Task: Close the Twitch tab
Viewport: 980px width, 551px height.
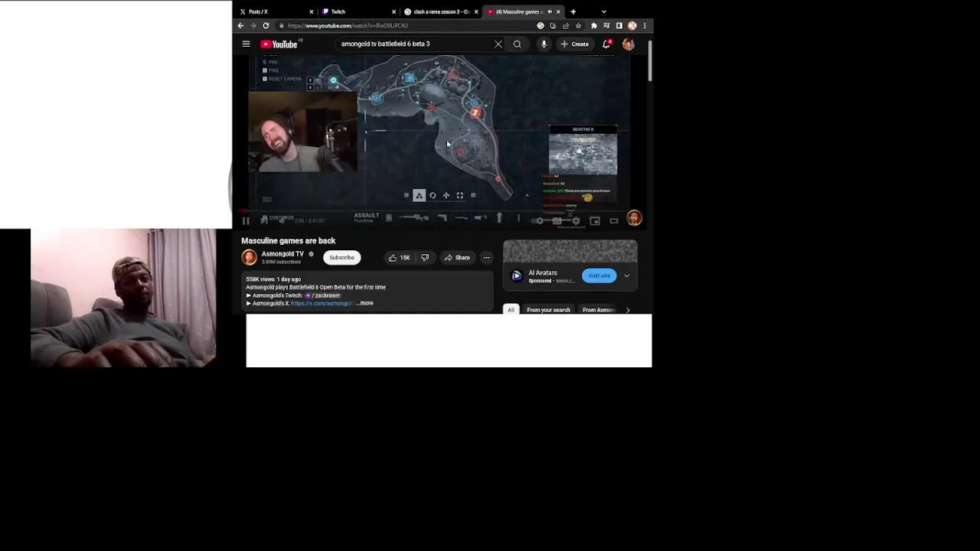Action: tap(394, 11)
